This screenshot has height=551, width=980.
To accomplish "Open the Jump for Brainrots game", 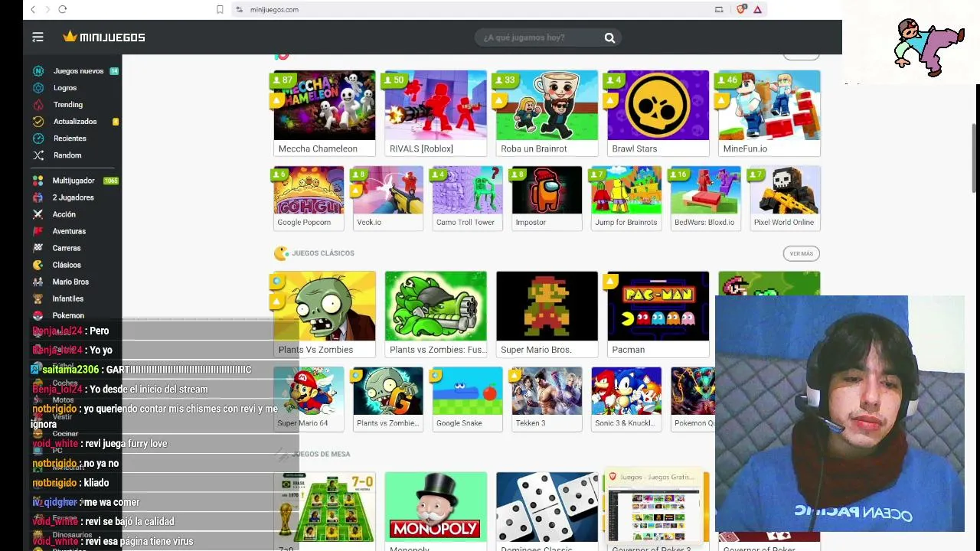I will (626, 198).
